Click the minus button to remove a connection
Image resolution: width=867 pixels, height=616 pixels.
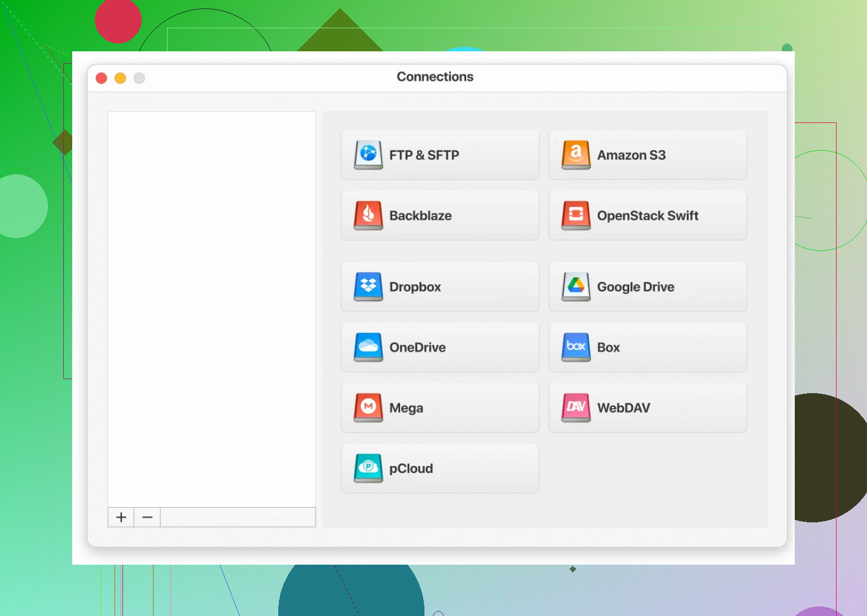[x=147, y=517]
